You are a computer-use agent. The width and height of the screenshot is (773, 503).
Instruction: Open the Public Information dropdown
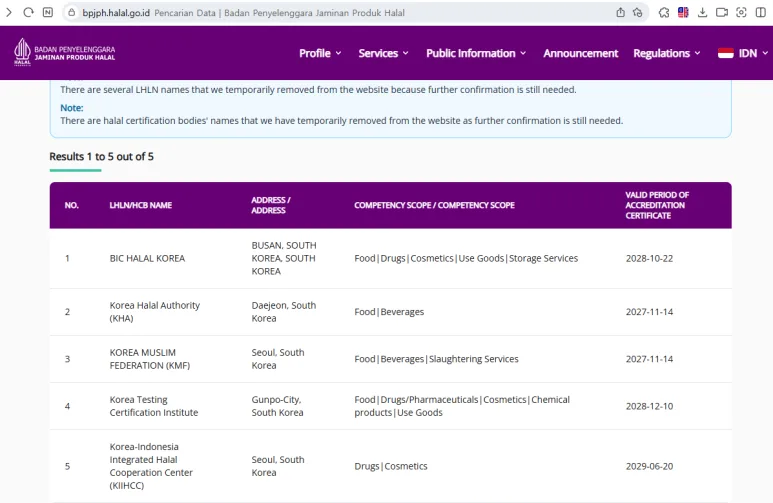477,53
